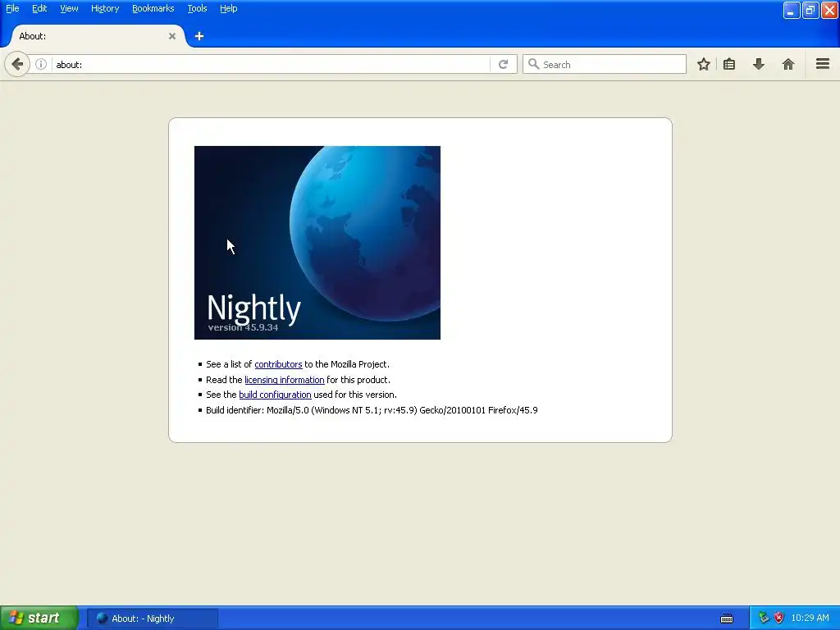Image resolution: width=840 pixels, height=630 pixels.
Task: Open the History menu
Action: tap(105, 8)
